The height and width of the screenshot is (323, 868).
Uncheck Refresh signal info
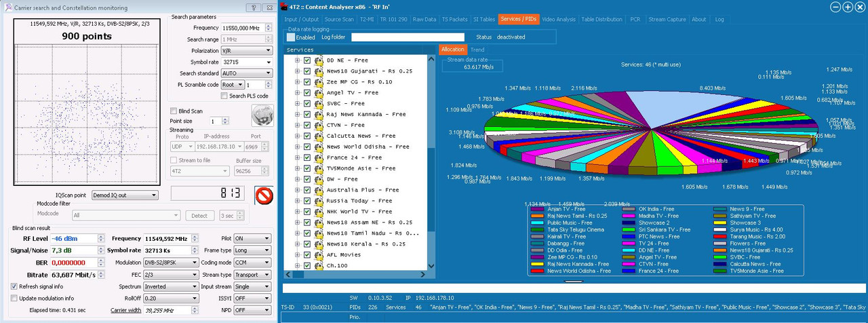coord(14,286)
